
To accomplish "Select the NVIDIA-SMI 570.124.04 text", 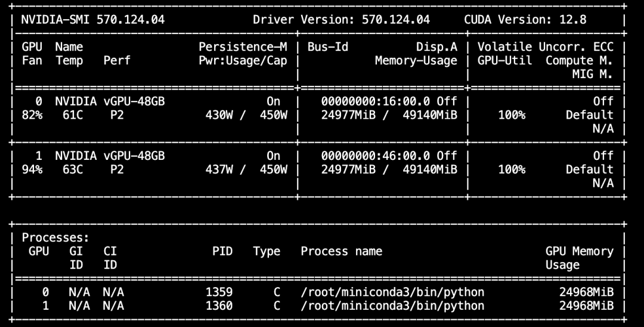I will [x=93, y=19].
